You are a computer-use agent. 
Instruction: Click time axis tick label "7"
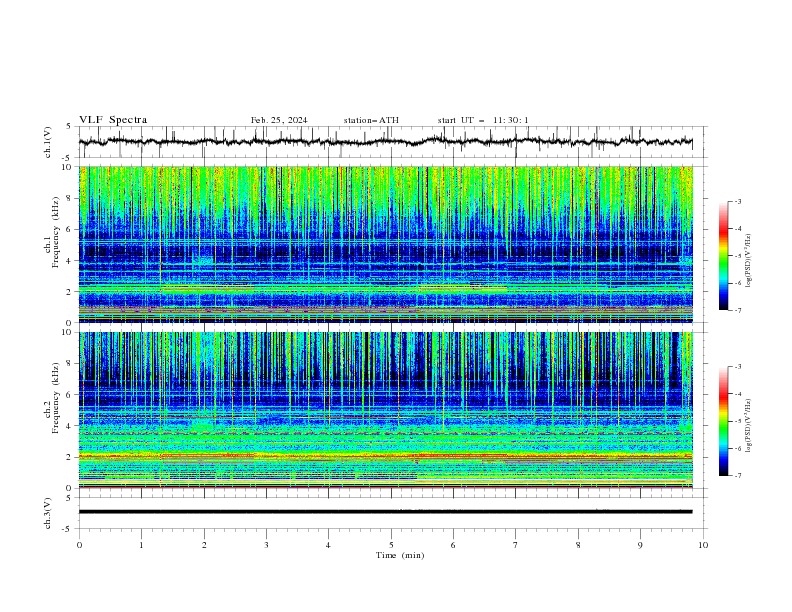[516, 545]
